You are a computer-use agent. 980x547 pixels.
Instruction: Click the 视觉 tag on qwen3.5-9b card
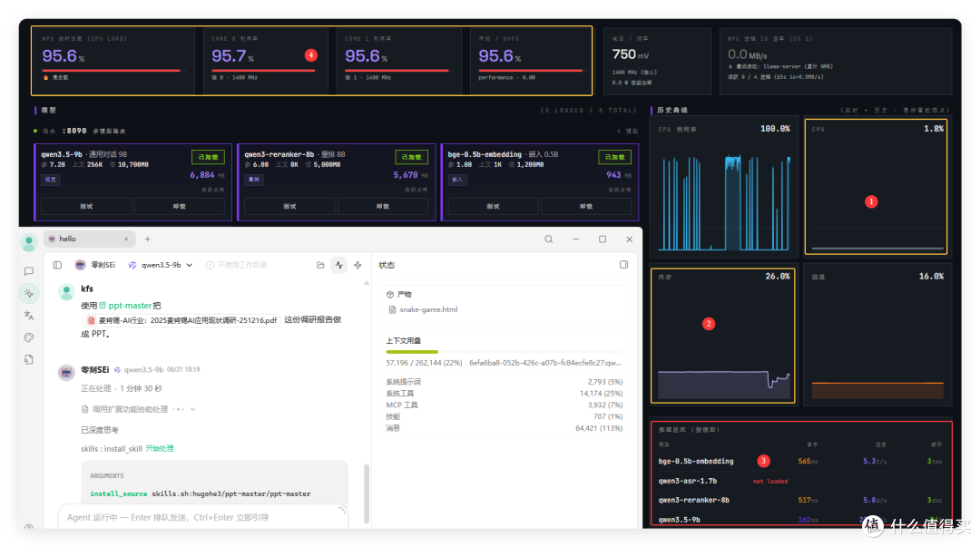tap(51, 180)
